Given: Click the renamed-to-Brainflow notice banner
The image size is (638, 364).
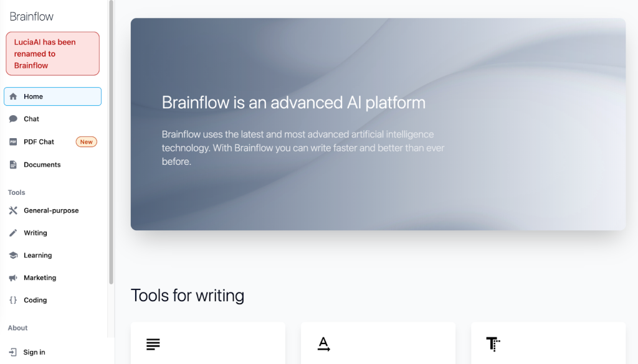Looking at the screenshot, I should (52, 54).
